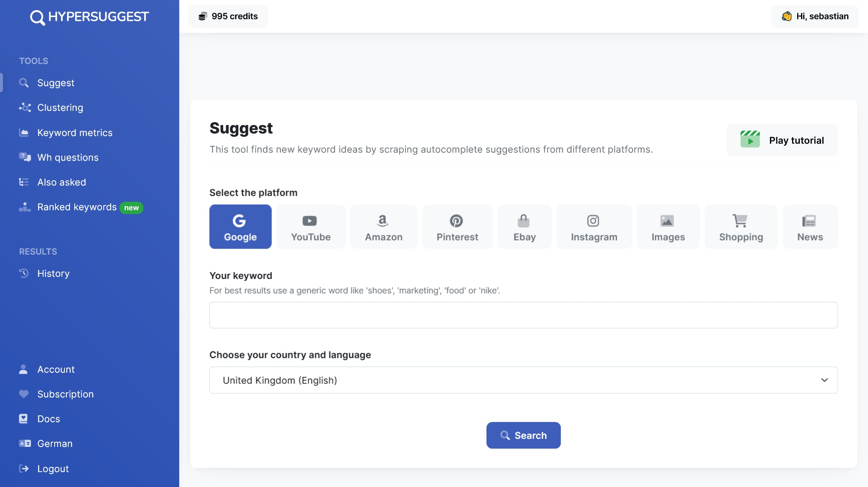868x487 pixels.
Task: Log out via Logout text
Action: tap(53, 469)
